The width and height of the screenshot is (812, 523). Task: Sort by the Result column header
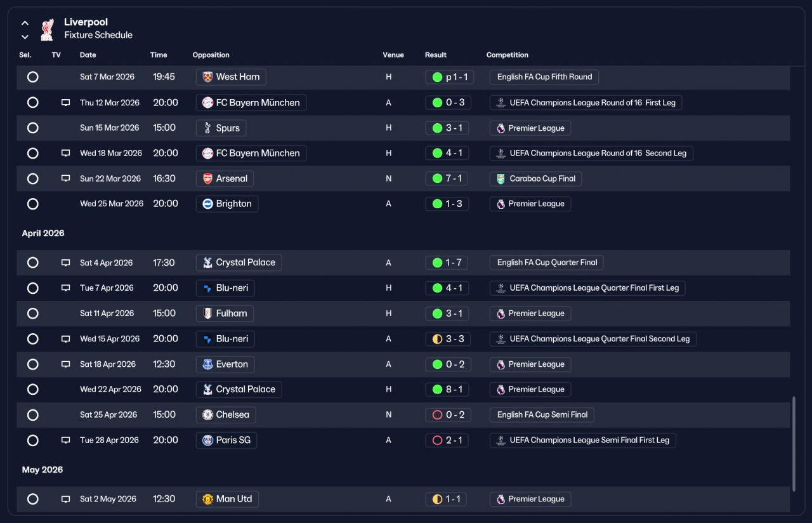(436, 55)
